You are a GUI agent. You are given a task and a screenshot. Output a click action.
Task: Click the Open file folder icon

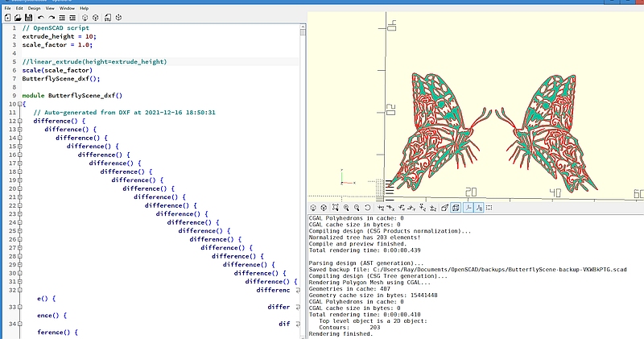(18, 17)
